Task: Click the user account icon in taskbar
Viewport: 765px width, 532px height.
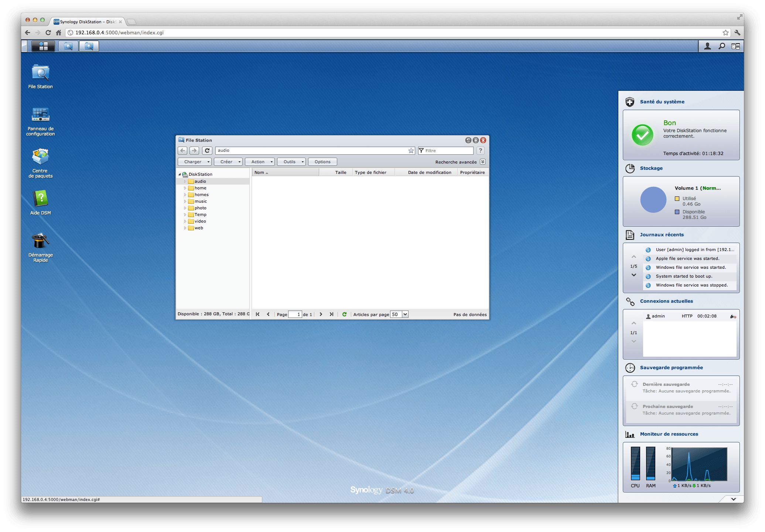Action: 707,46
